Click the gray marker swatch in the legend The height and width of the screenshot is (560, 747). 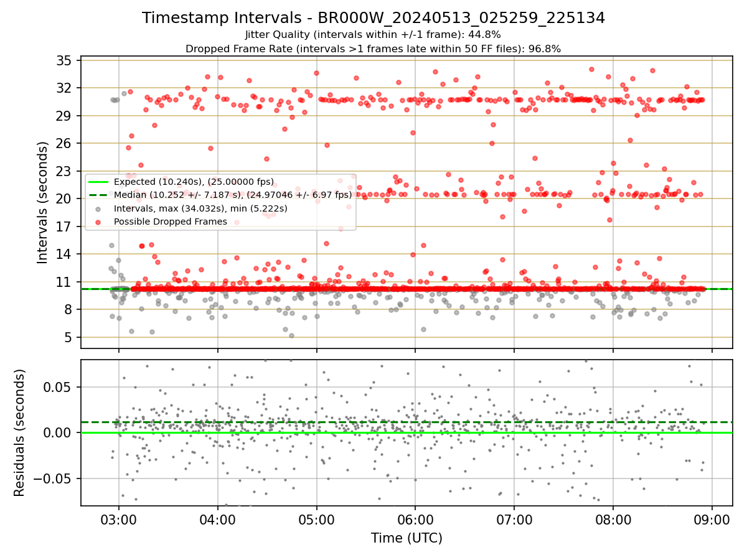click(99, 208)
